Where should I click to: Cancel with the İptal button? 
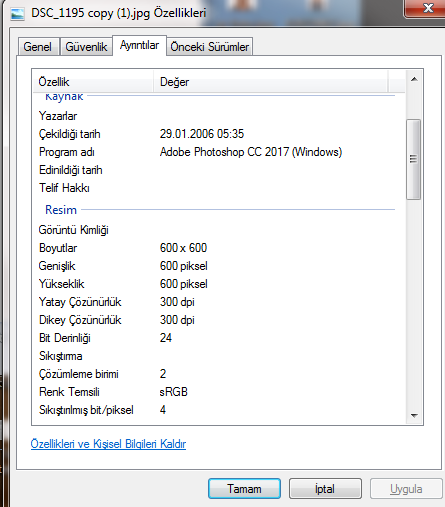[325, 489]
